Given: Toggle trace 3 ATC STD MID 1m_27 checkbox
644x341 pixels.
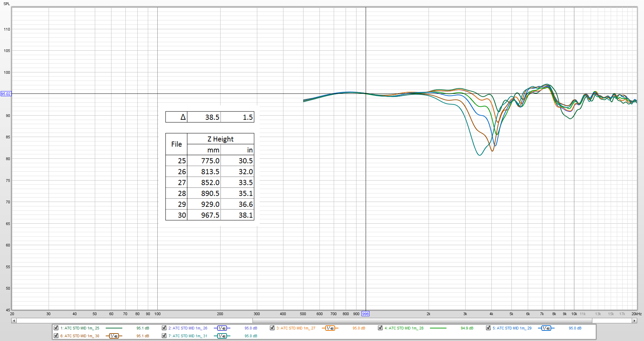Looking at the screenshot, I should pyautogui.click(x=272, y=328).
